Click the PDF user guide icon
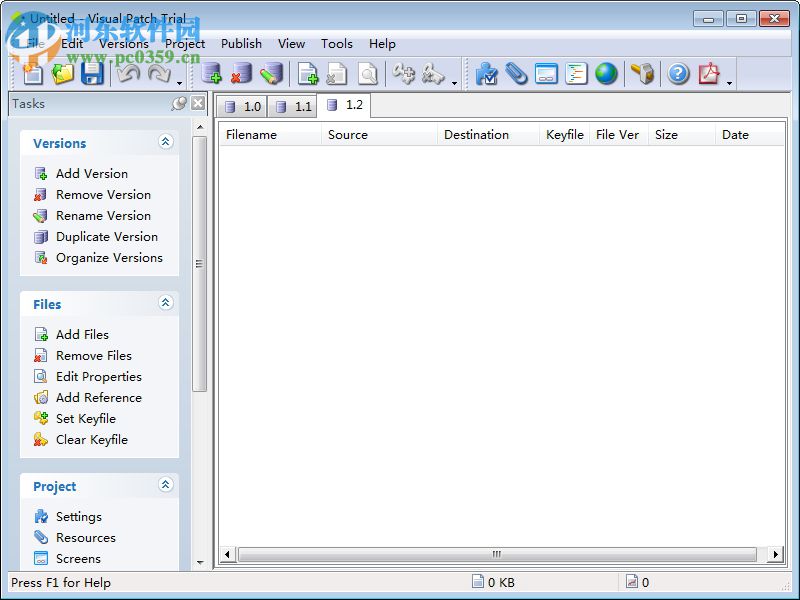 click(x=709, y=74)
